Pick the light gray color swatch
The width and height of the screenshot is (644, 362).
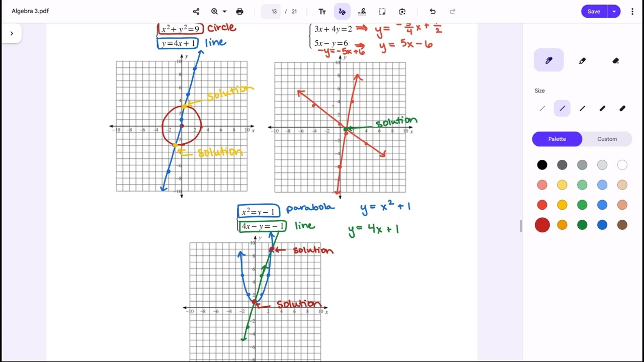[602, 165]
